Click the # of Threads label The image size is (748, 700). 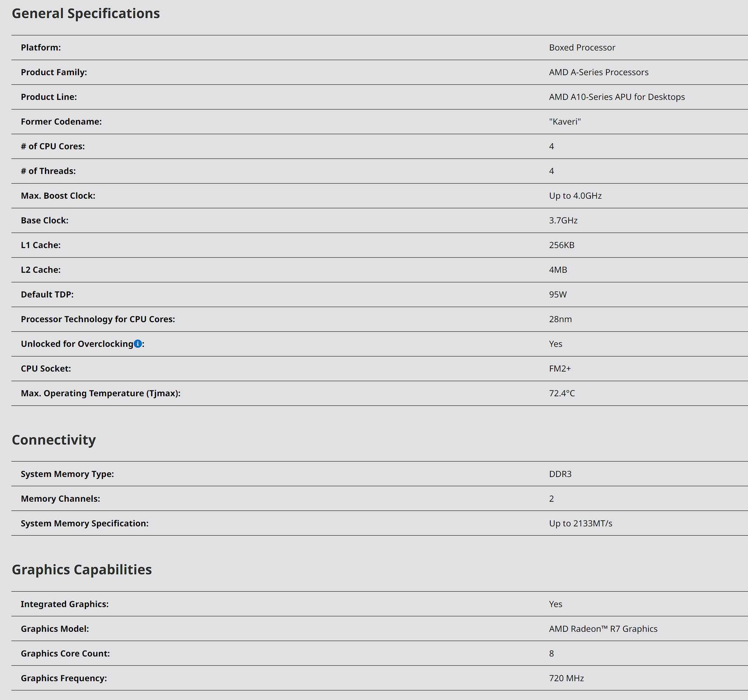click(x=48, y=171)
